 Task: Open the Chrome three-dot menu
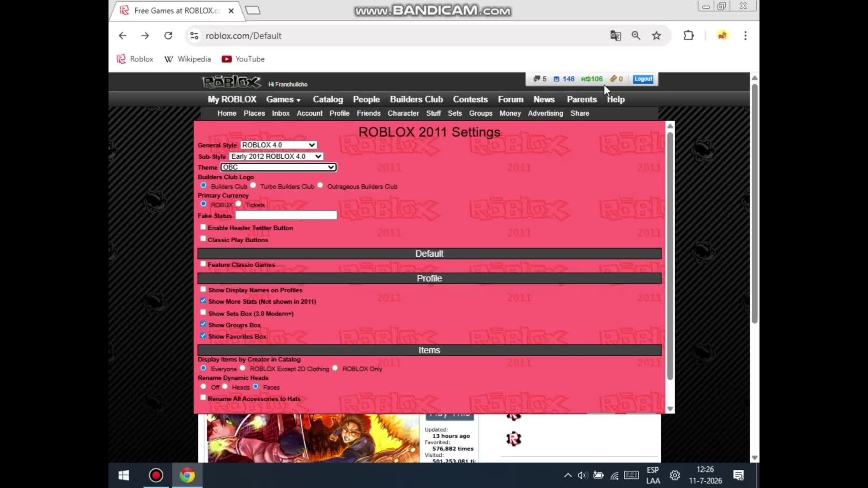pyautogui.click(x=745, y=36)
